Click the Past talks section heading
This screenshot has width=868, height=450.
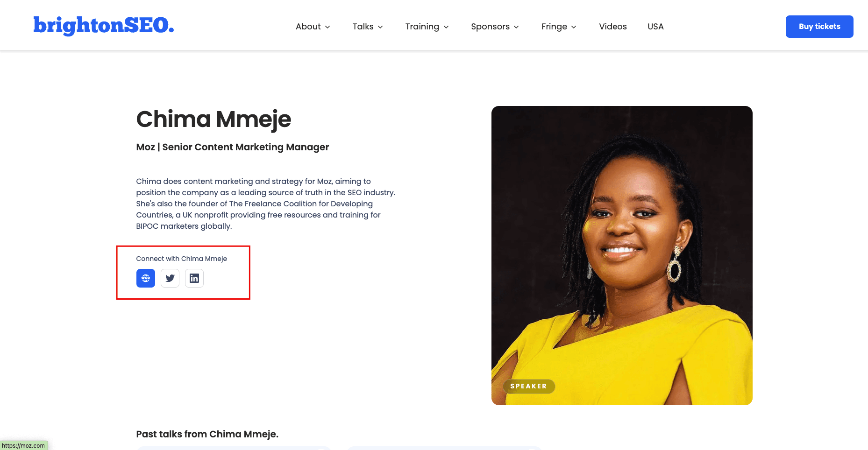coord(207,434)
